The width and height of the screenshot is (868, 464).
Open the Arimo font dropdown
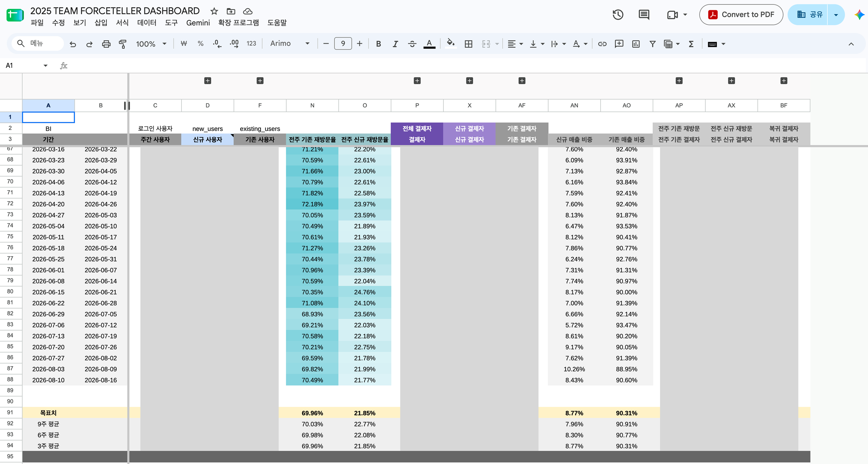[x=290, y=43]
